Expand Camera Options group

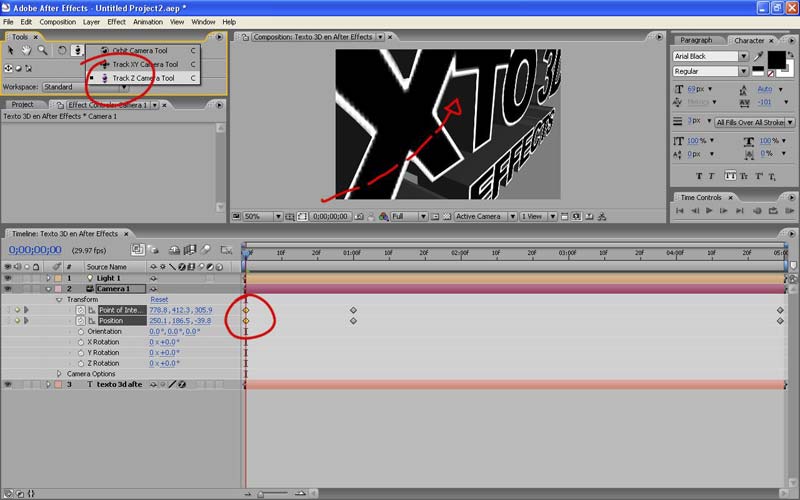point(59,374)
